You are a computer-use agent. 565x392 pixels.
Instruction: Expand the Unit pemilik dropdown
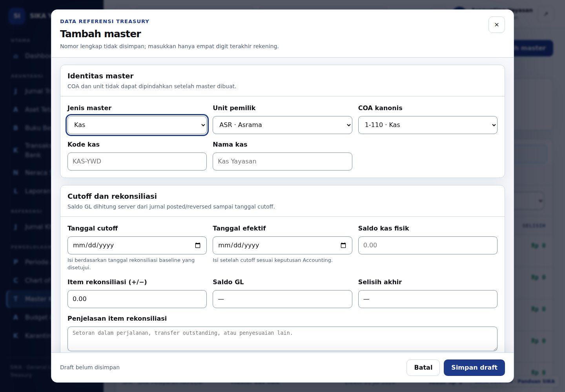click(282, 125)
